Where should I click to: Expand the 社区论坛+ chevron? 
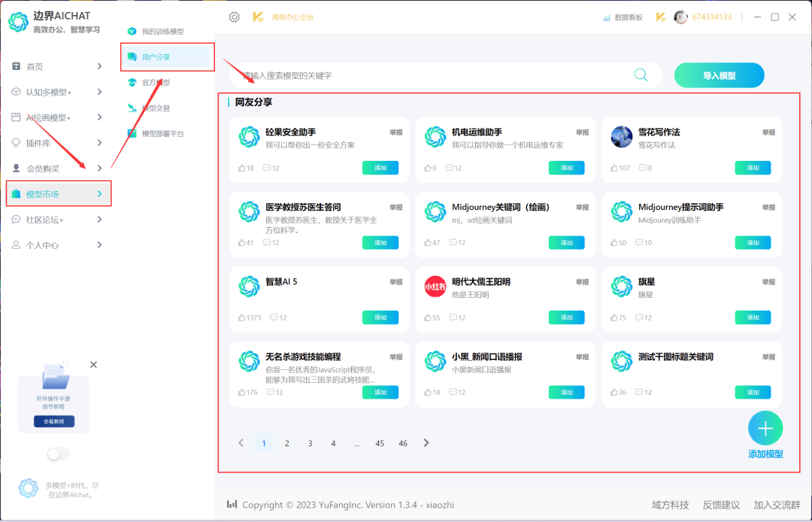[99, 220]
